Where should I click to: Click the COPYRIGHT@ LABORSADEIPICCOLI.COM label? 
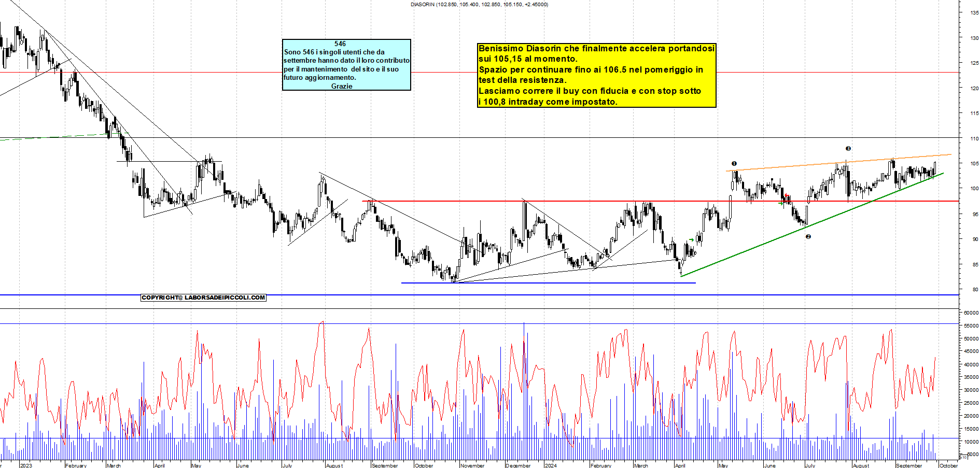(203, 297)
